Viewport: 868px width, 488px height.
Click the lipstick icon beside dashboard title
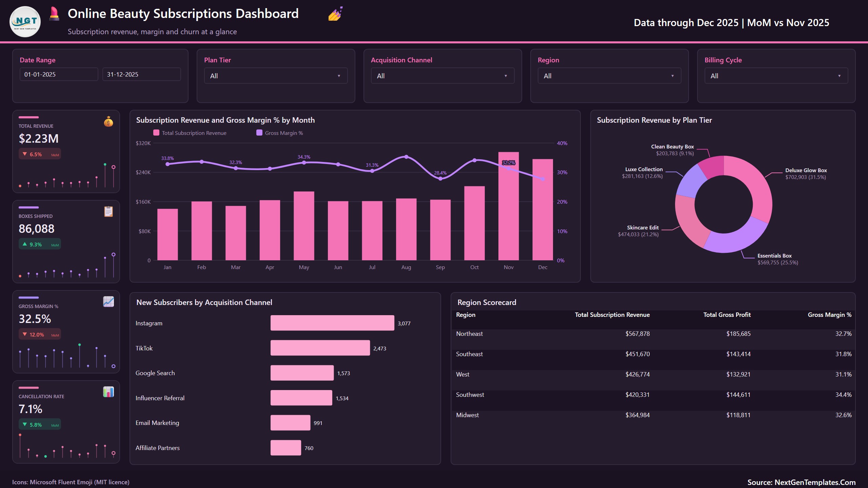pos(54,14)
